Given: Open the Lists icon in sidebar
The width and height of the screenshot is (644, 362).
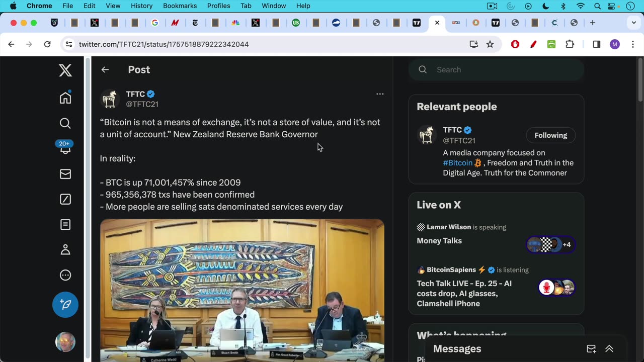Looking at the screenshot, I should (65, 225).
